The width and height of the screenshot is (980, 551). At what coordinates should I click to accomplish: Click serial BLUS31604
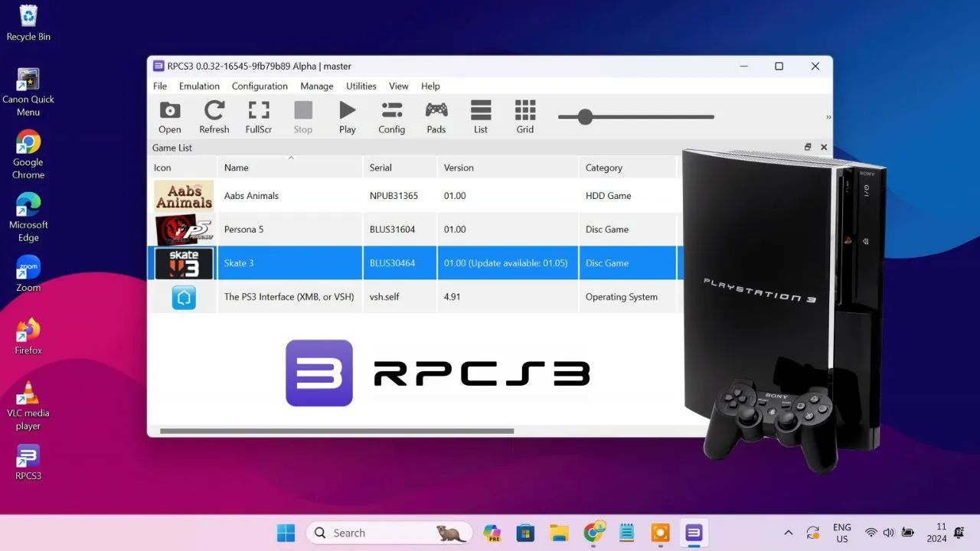click(392, 230)
